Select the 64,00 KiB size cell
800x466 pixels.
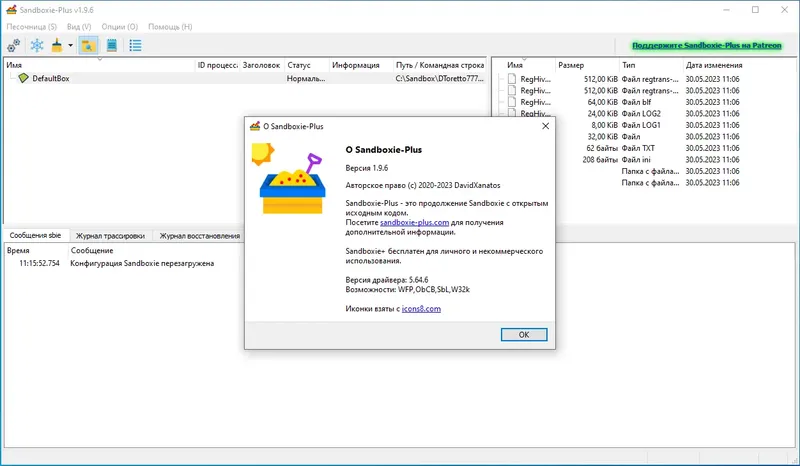[x=602, y=102]
